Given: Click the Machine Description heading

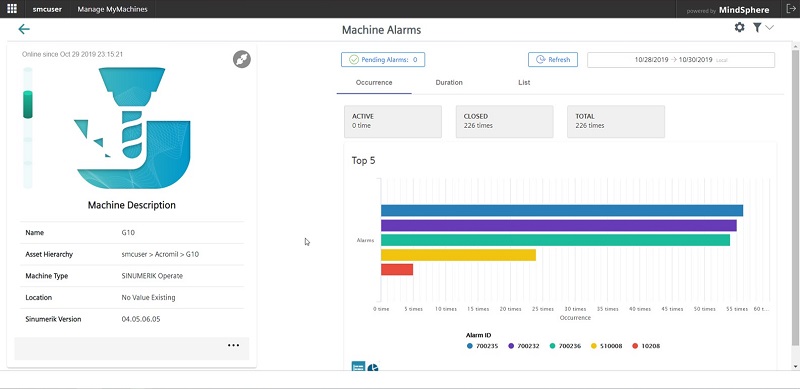Looking at the screenshot, I should 132,205.
